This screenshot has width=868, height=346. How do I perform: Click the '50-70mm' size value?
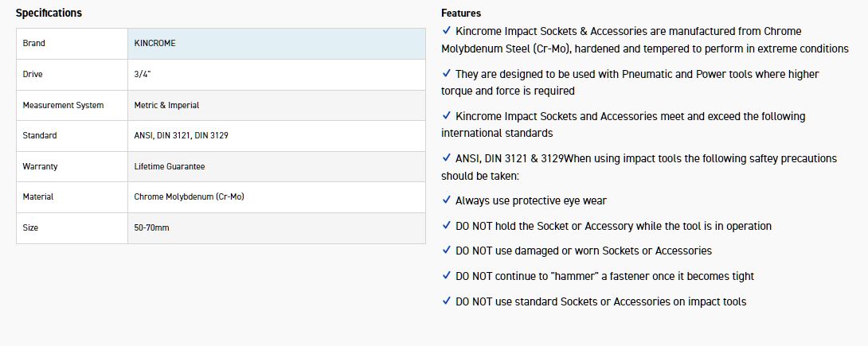pyautogui.click(x=152, y=228)
